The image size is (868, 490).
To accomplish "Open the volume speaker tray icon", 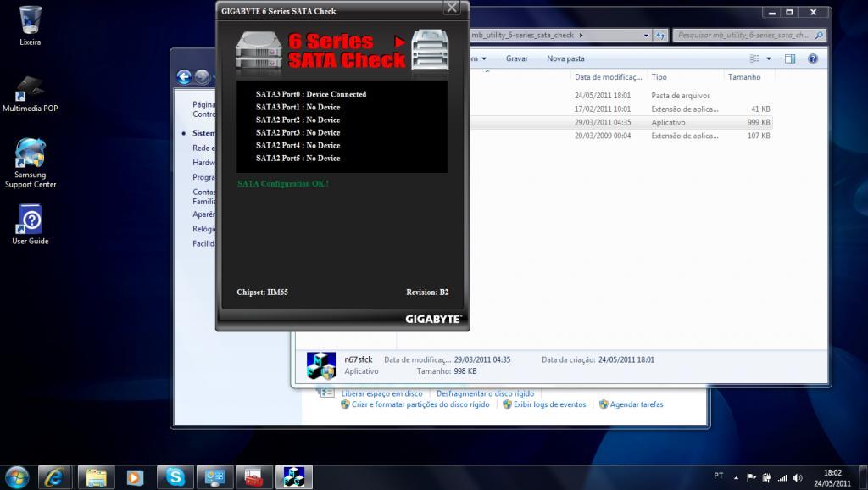I will click(x=798, y=477).
